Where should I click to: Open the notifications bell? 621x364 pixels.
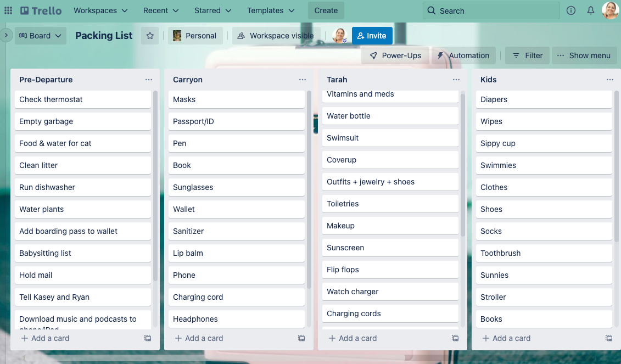tap(590, 10)
